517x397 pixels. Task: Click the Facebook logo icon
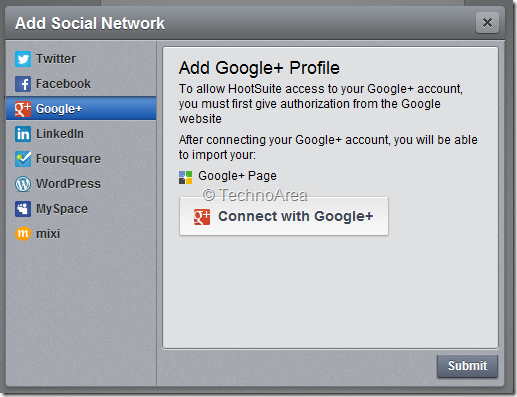tap(23, 84)
